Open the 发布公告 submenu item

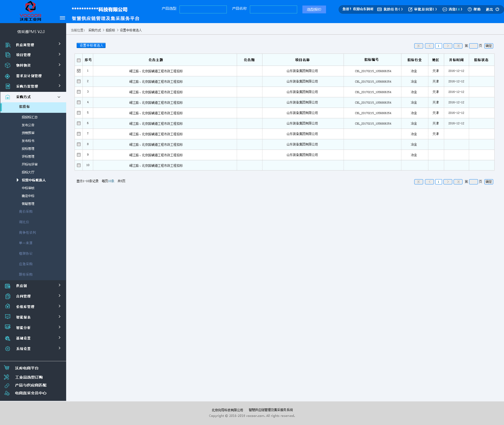pyautogui.click(x=28, y=125)
